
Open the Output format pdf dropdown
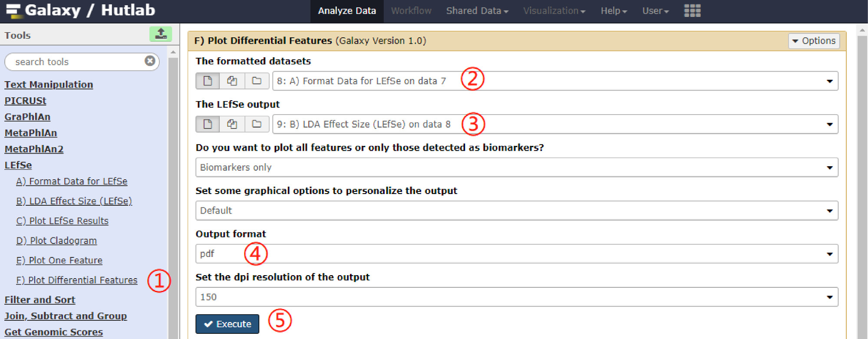point(517,254)
